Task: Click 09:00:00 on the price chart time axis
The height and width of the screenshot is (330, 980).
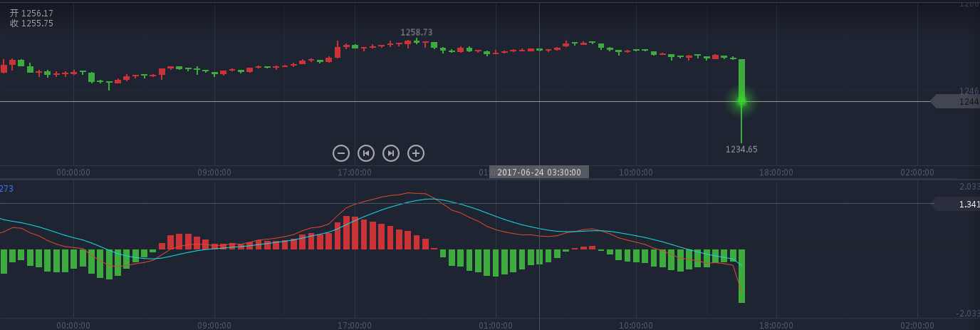Action: [214, 172]
